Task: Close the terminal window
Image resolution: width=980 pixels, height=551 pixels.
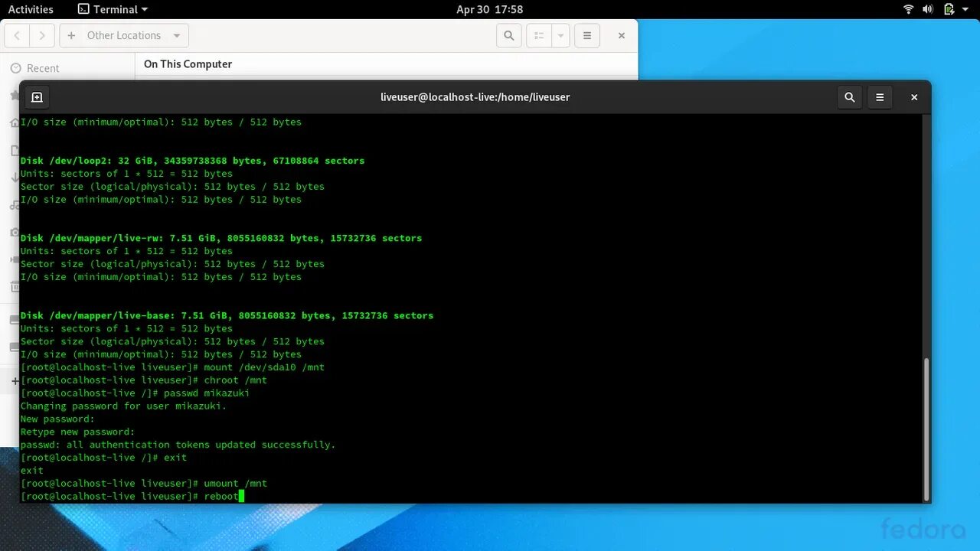Action: tap(914, 97)
